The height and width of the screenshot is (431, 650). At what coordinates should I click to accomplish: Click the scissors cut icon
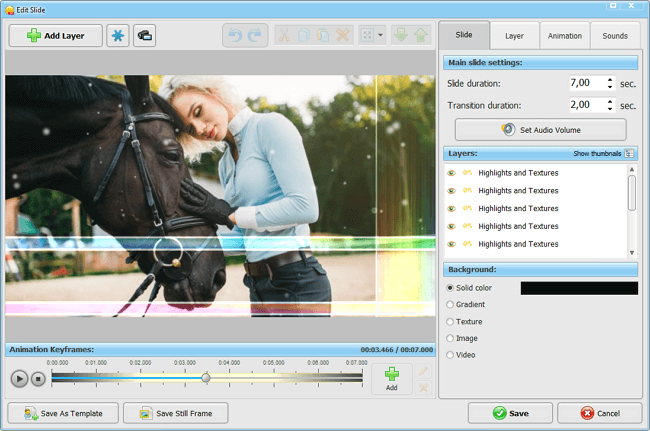point(284,36)
